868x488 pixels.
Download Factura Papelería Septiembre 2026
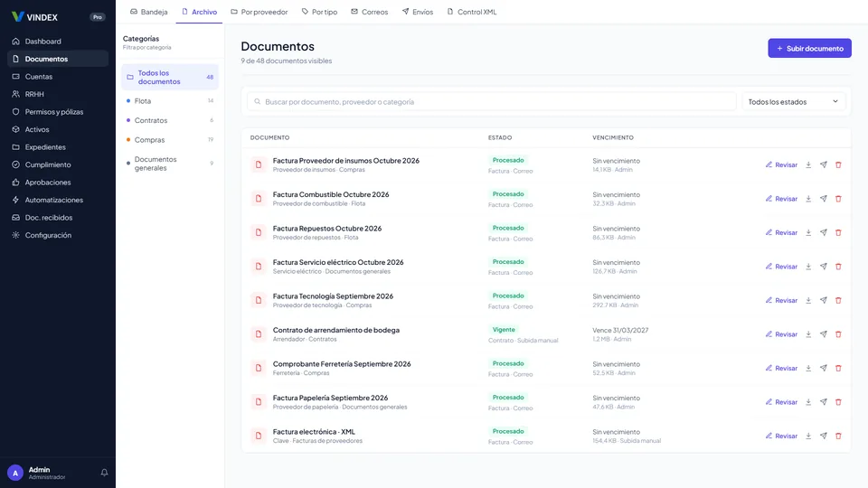point(808,402)
